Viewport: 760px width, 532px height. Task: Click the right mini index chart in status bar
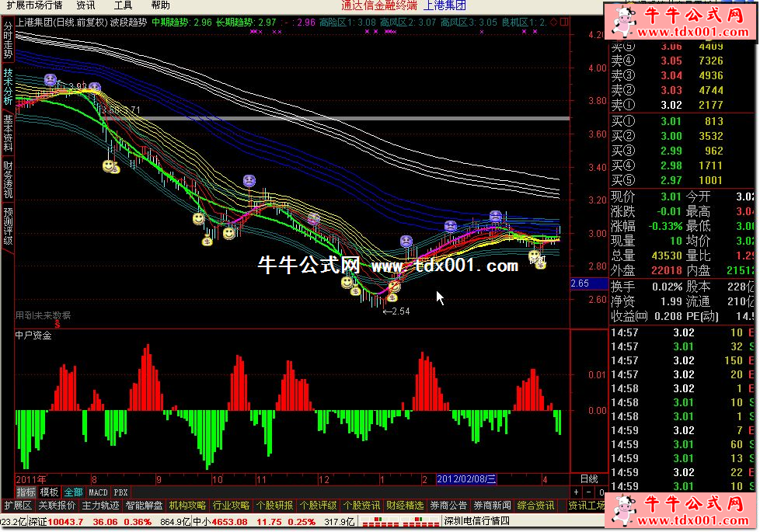[x=420, y=521]
